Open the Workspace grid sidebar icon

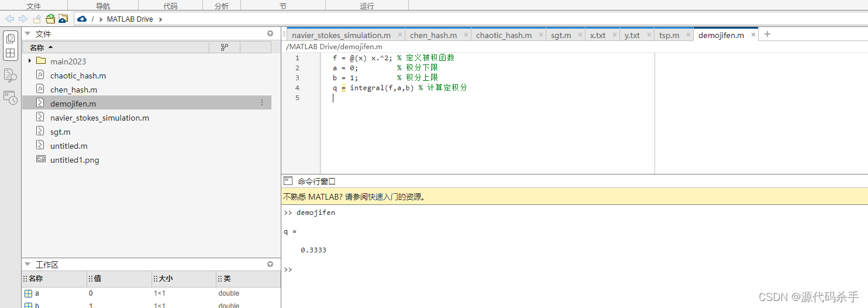coord(11,53)
